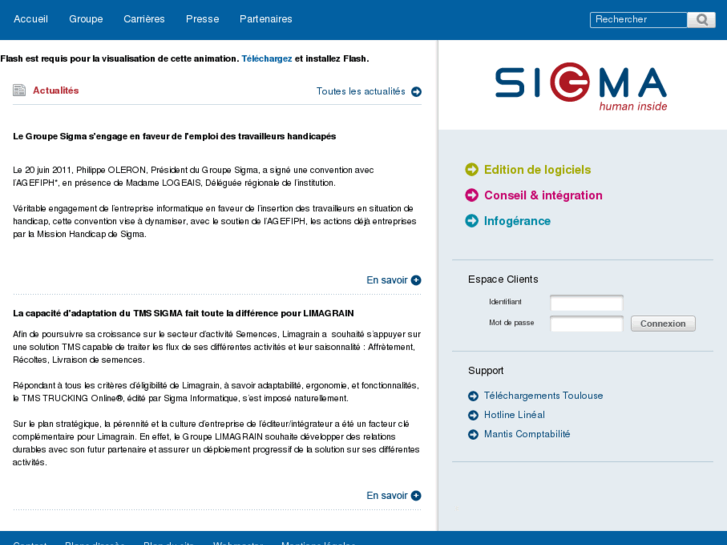727x545 pixels.
Task: Click green arrow icon beside Edition de logiciels
Action: (472, 170)
